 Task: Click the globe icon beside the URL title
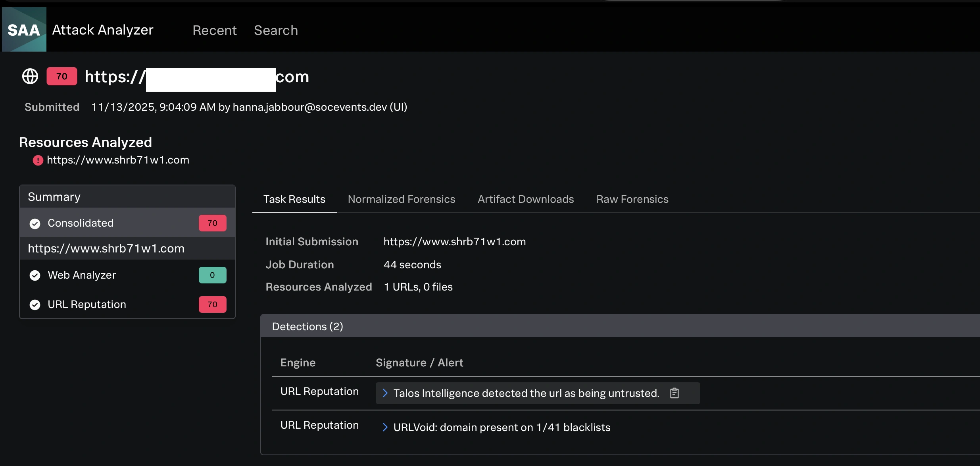[x=30, y=76]
